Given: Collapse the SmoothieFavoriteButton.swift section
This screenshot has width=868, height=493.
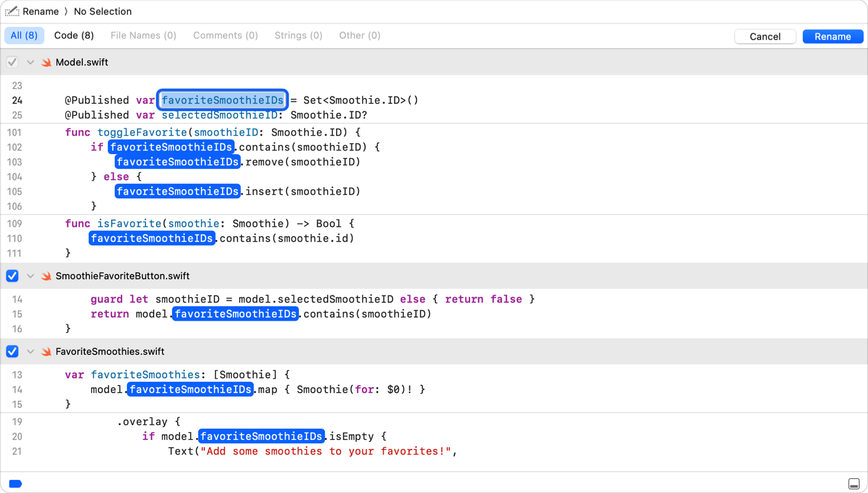Looking at the screenshot, I should pyautogui.click(x=30, y=276).
